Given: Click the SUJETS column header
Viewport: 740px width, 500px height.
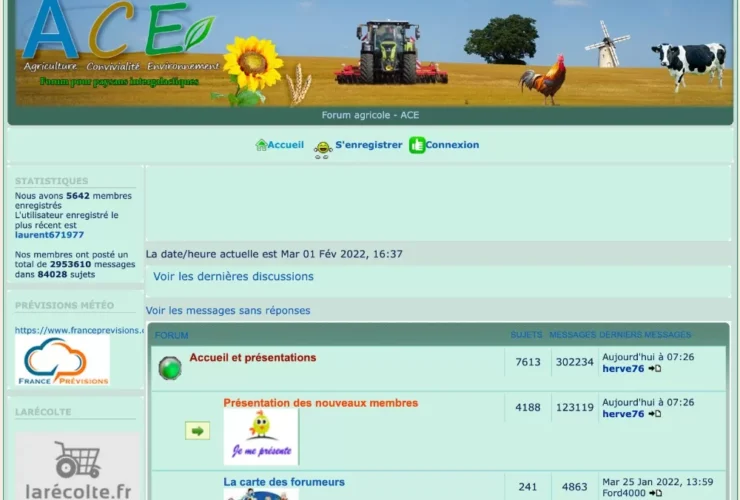Looking at the screenshot, I should (x=526, y=335).
